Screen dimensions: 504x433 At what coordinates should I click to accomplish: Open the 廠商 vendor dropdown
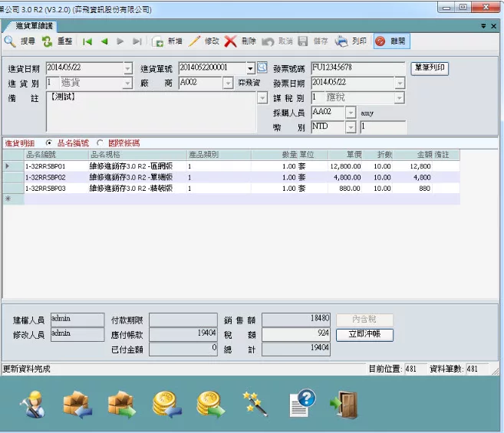(x=229, y=83)
